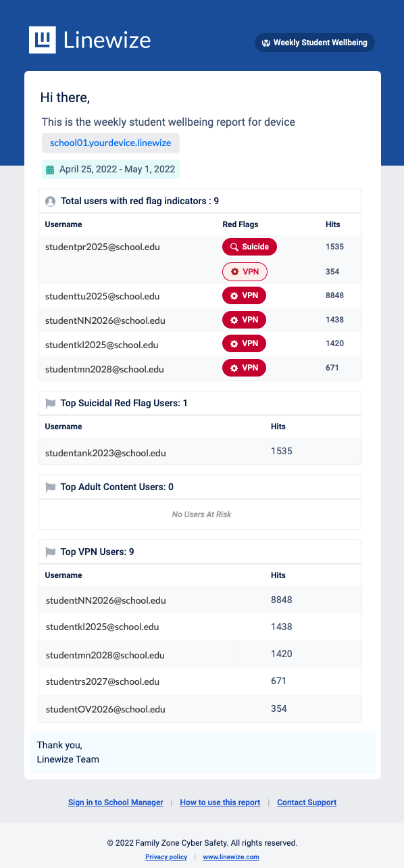Viewport: 404px width, 868px height.
Task: Click the April 25 - May 1, 2022 date chip
Action: click(x=111, y=169)
